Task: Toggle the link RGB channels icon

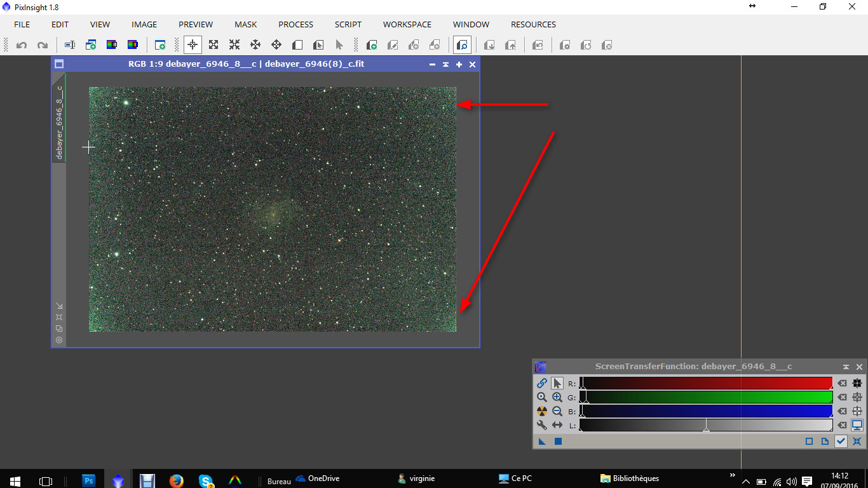Action: tap(541, 383)
